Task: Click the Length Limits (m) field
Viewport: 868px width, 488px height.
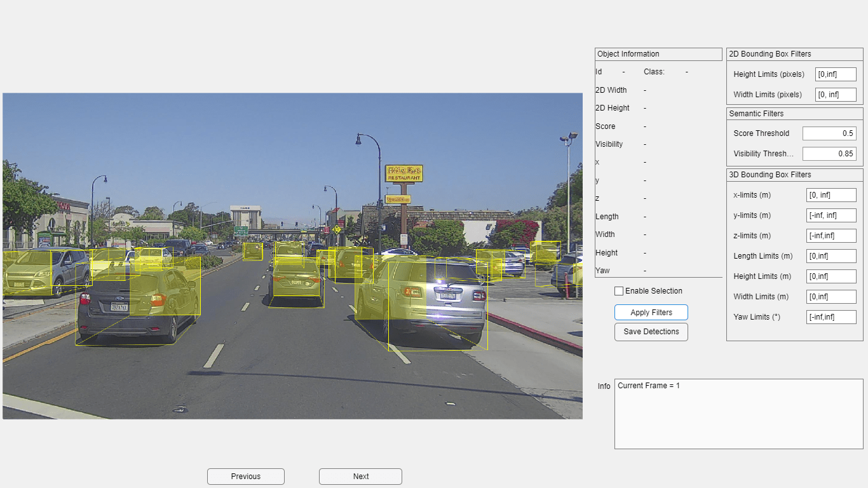Action: coord(831,256)
